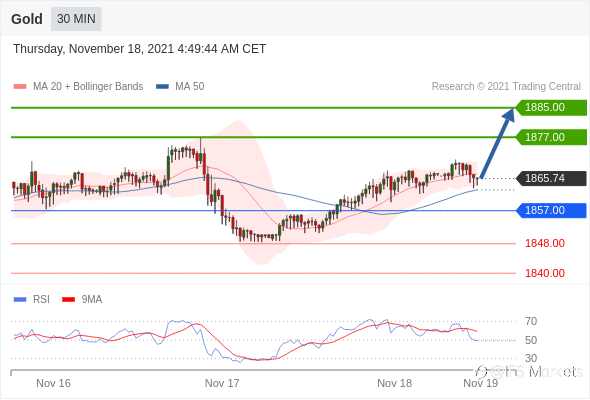The width and height of the screenshot is (590, 400).
Task: Click the MA 50 legend label
Action: (x=190, y=87)
